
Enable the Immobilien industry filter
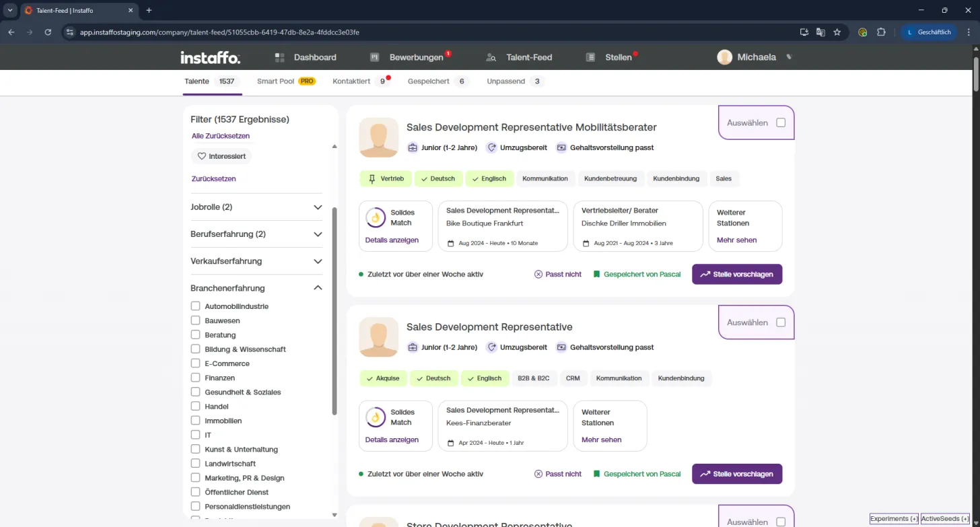click(x=196, y=421)
